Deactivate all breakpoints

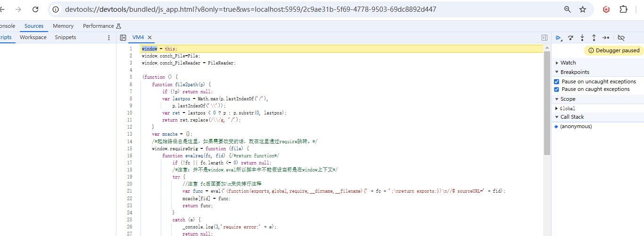click(621, 38)
